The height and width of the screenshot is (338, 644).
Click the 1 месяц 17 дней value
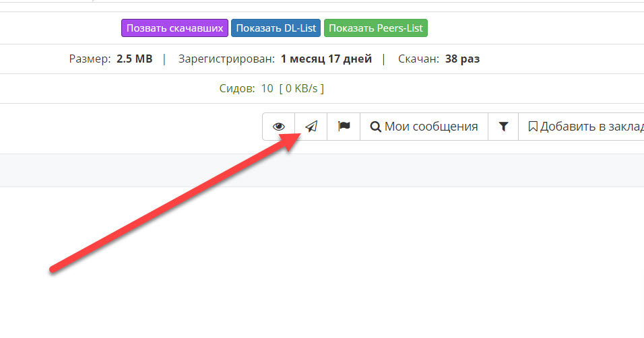(x=326, y=59)
